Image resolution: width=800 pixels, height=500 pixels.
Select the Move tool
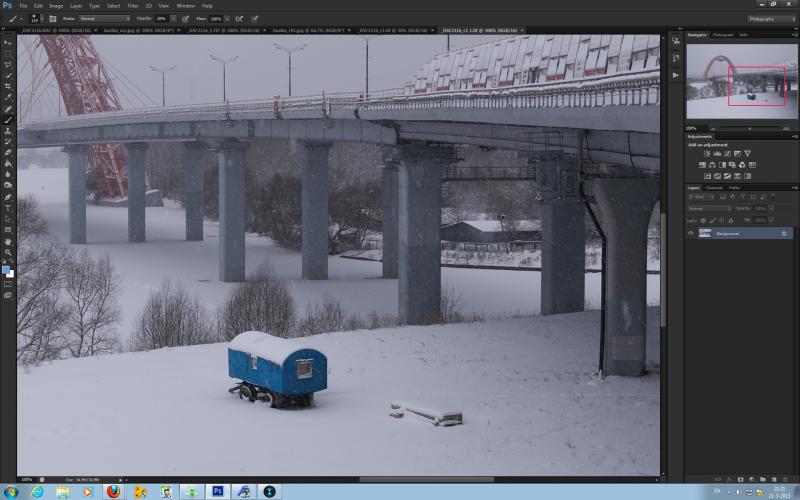click(x=8, y=43)
